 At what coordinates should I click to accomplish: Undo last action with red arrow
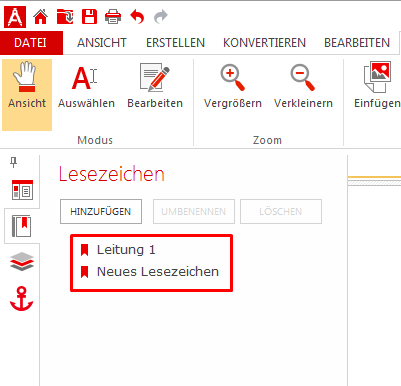137,17
